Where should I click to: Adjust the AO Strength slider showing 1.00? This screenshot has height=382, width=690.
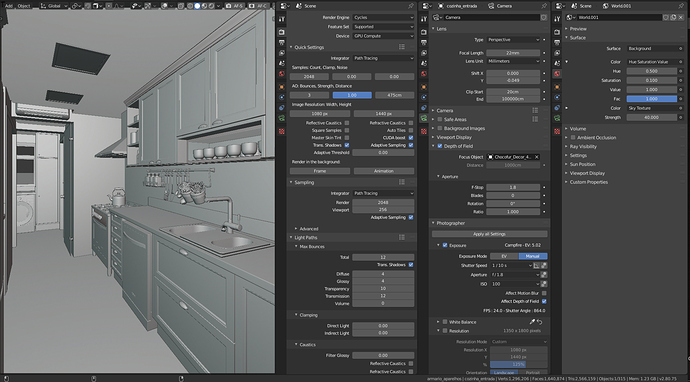click(352, 95)
